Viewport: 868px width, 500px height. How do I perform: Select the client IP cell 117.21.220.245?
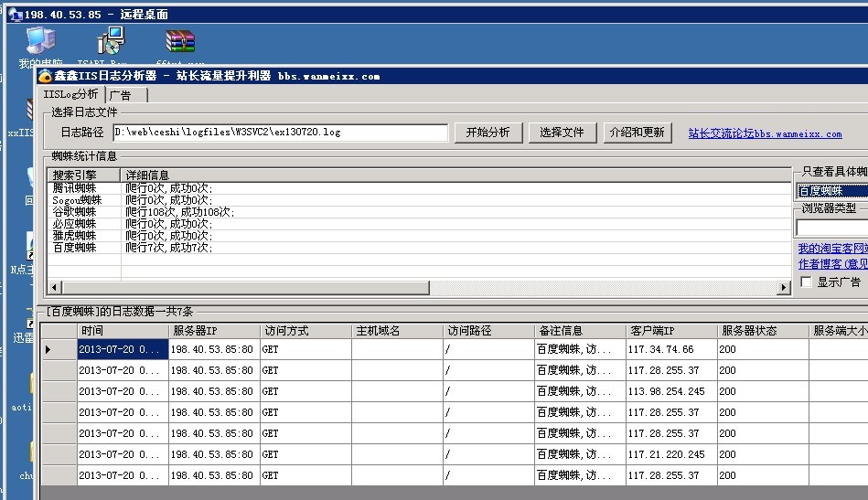point(671,454)
